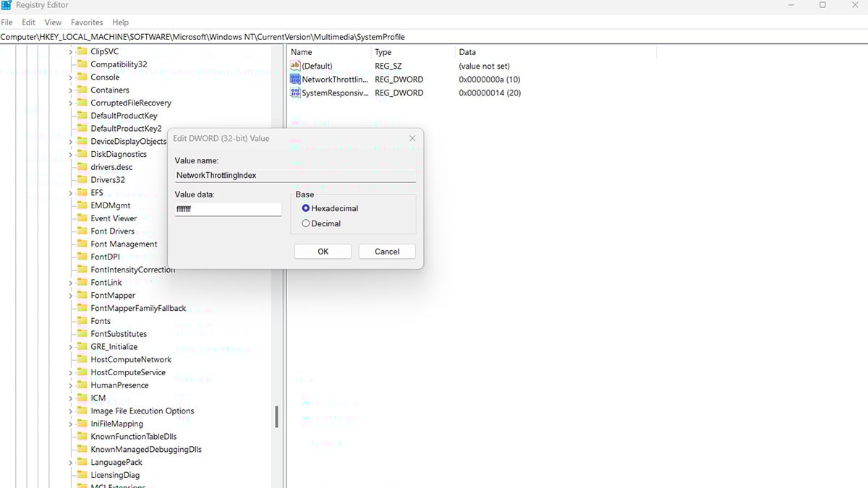
Task: Click the DefaultProductKey folder icon
Action: coord(82,116)
